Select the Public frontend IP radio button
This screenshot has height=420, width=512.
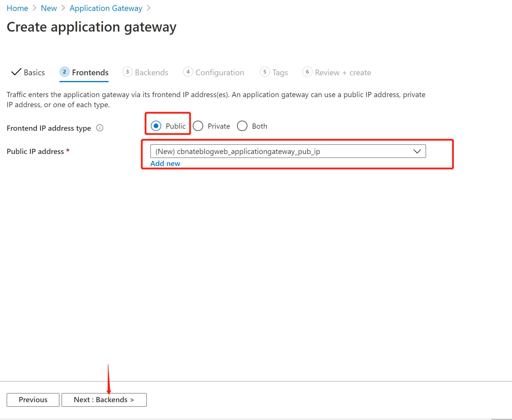[156, 126]
